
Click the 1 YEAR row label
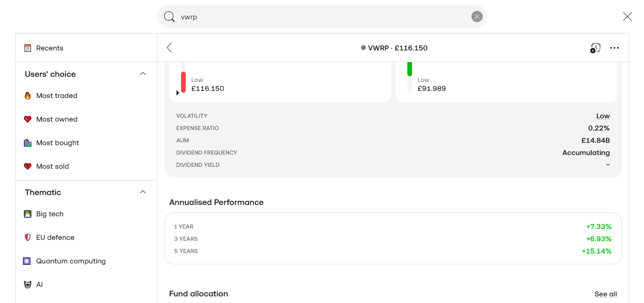(184, 227)
